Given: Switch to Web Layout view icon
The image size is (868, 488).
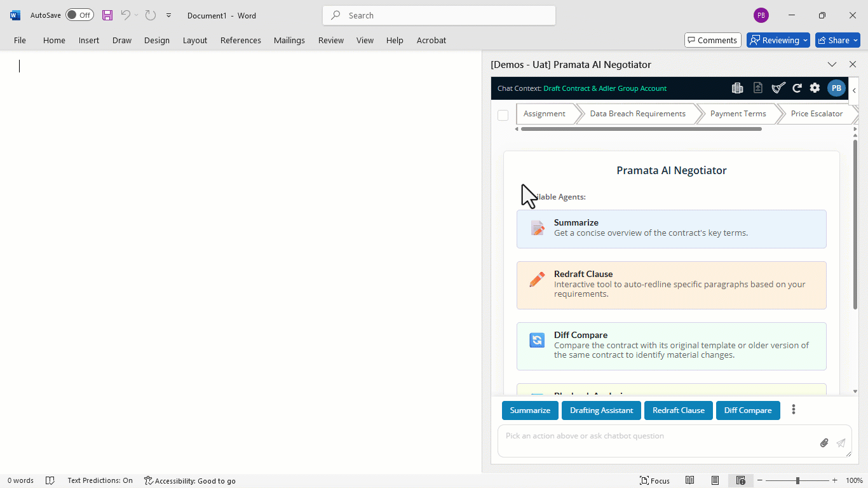Looking at the screenshot, I should click(x=740, y=480).
